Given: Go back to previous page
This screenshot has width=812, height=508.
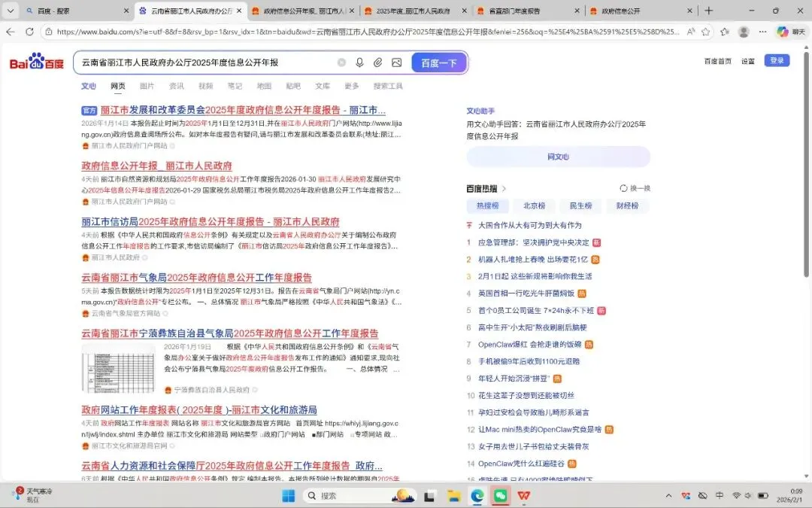Looking at the screenshot, I should pos(11,32).
